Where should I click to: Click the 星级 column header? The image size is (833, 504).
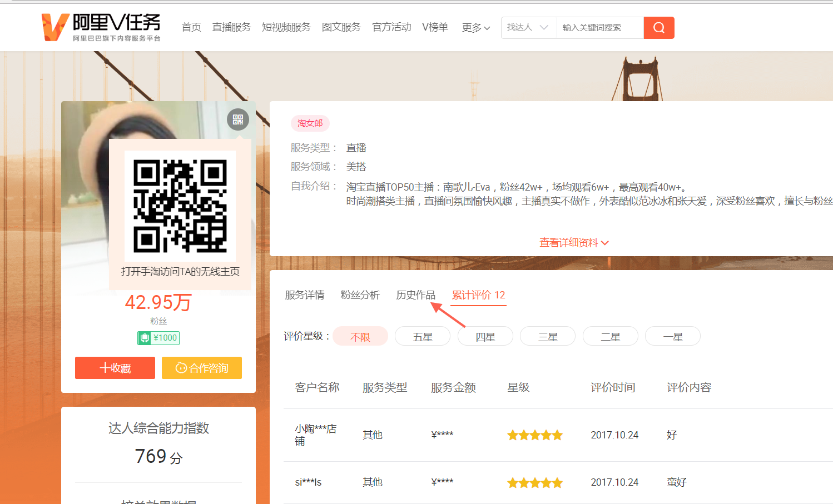coord(518,387)
